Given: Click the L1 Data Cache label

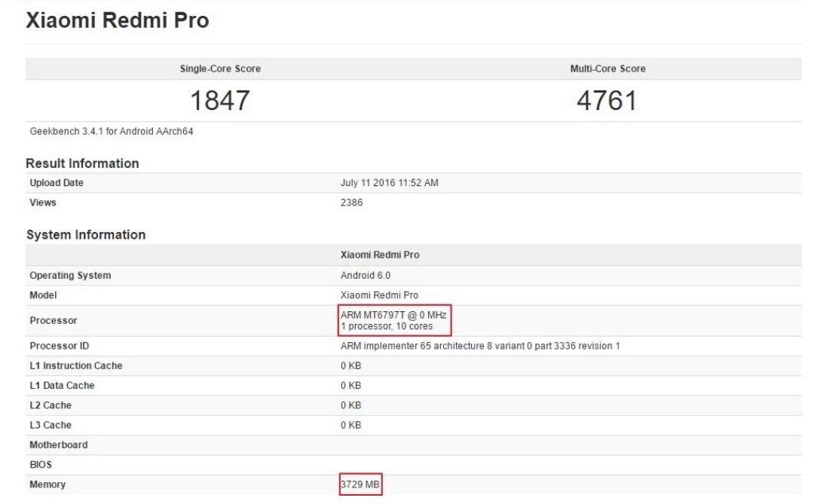Looking at the screenshot, I should [62, 385].
